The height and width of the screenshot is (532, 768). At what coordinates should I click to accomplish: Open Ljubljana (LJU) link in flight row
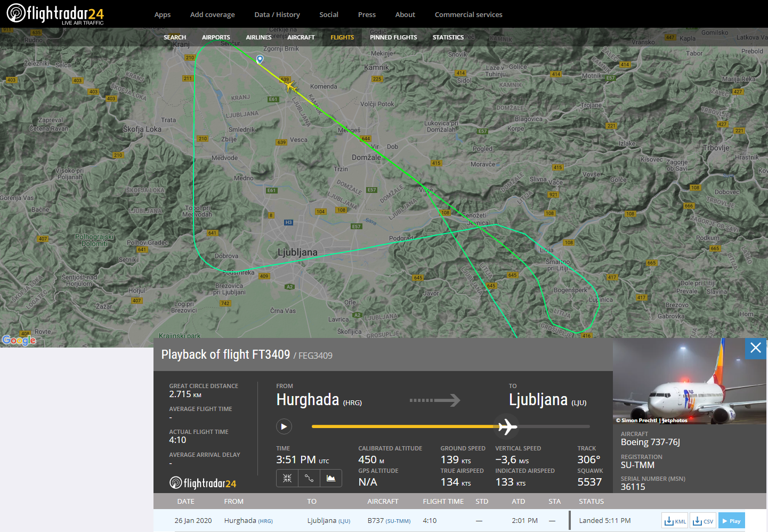point(329,521)
